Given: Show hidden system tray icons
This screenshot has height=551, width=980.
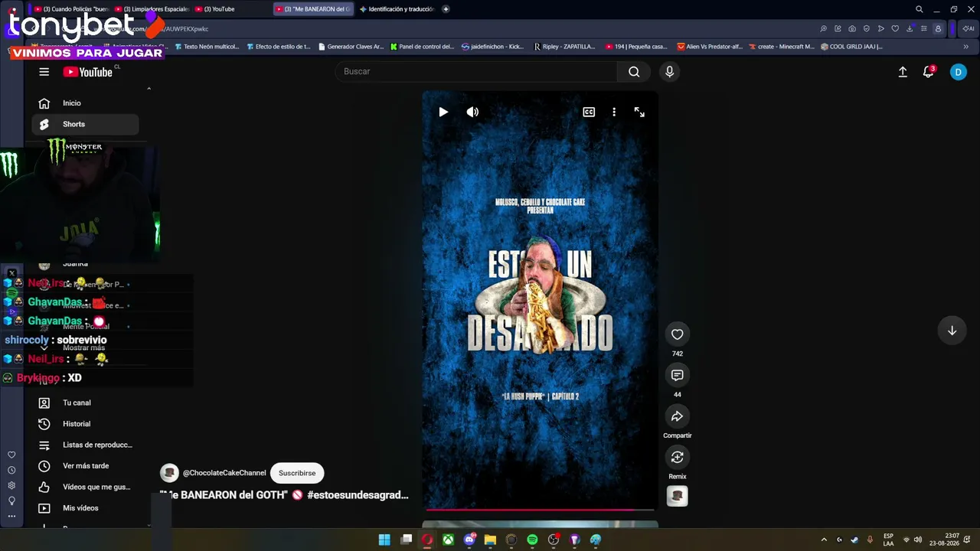Looking at the screenshot, I should (824, 540).
